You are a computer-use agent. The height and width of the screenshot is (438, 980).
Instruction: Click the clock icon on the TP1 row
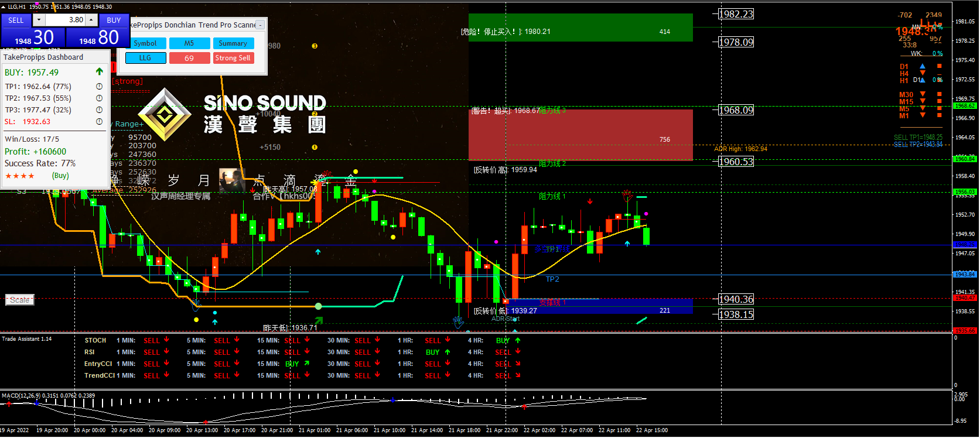[x=100, y=87]
